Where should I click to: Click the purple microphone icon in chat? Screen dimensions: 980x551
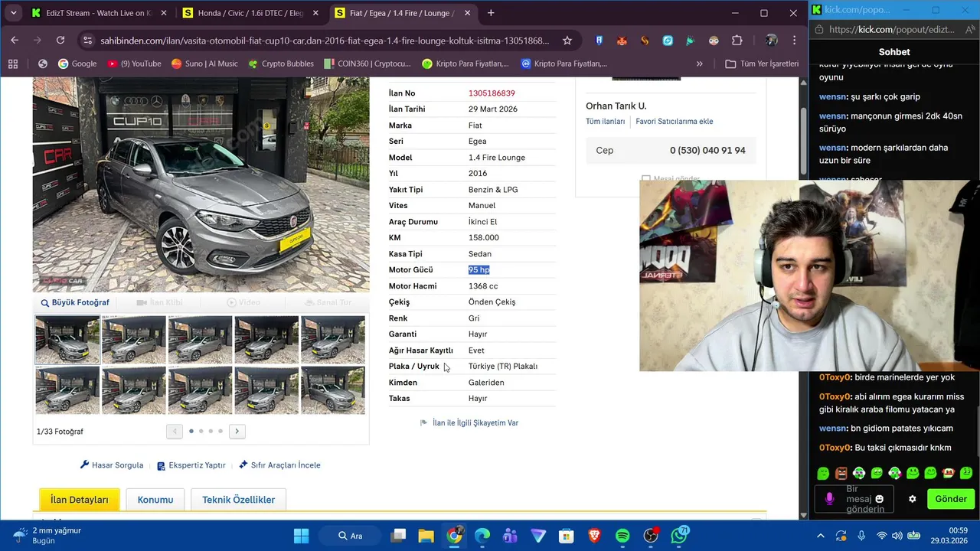[829, 499]
